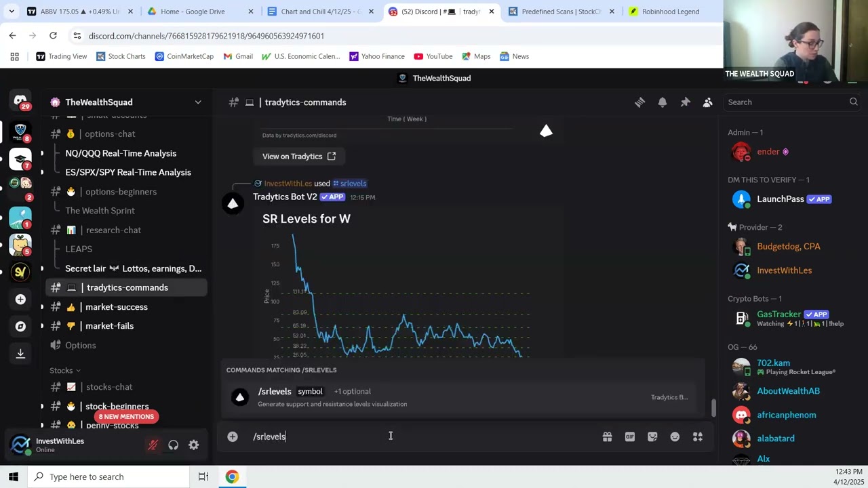Screen dimensions: 868x488
Task: Open market-success channel
Action: click(x=126, y=307)
